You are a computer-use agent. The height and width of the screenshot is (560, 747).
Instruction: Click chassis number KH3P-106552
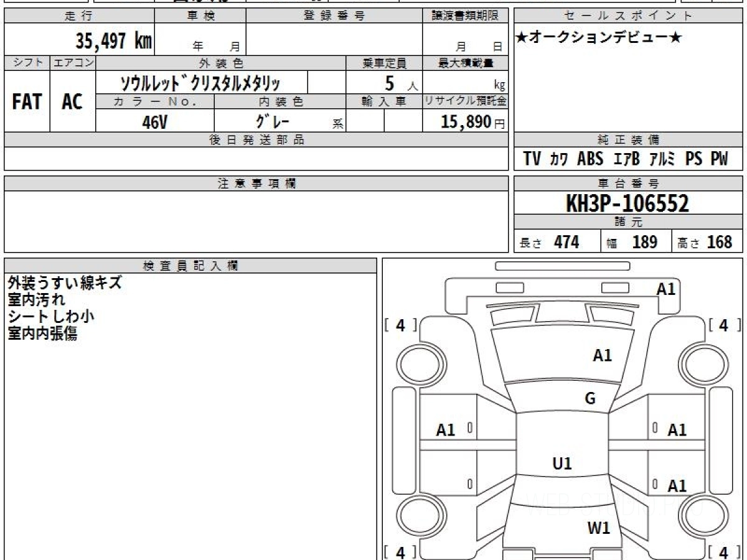tap(627, 203)
